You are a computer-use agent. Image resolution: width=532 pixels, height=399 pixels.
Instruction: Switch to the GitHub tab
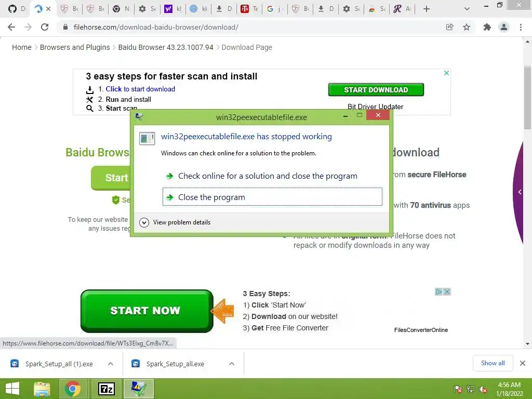[x=16, y=9]
